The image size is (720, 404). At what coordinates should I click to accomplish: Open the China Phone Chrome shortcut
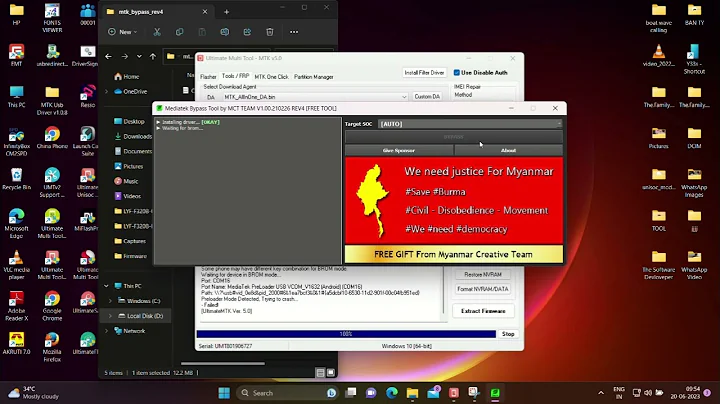pyautogui.click(x=52, y=138)
